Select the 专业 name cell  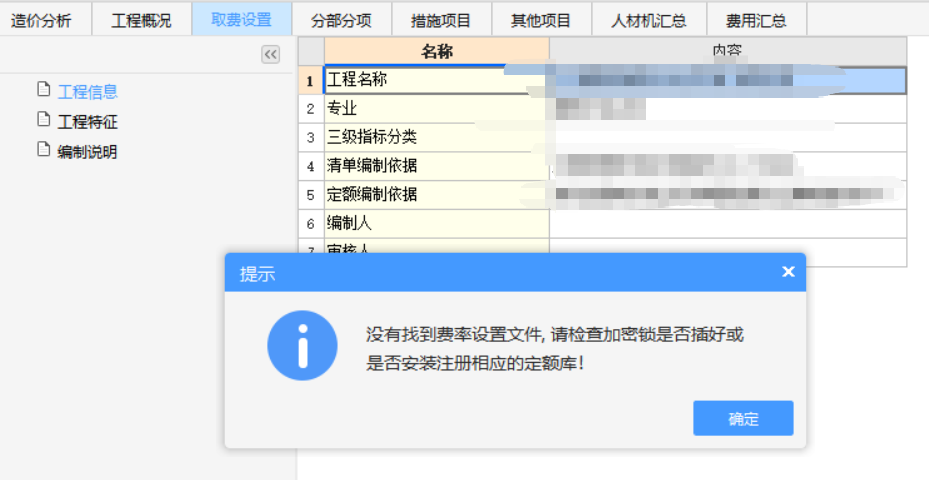click(437, 109)
